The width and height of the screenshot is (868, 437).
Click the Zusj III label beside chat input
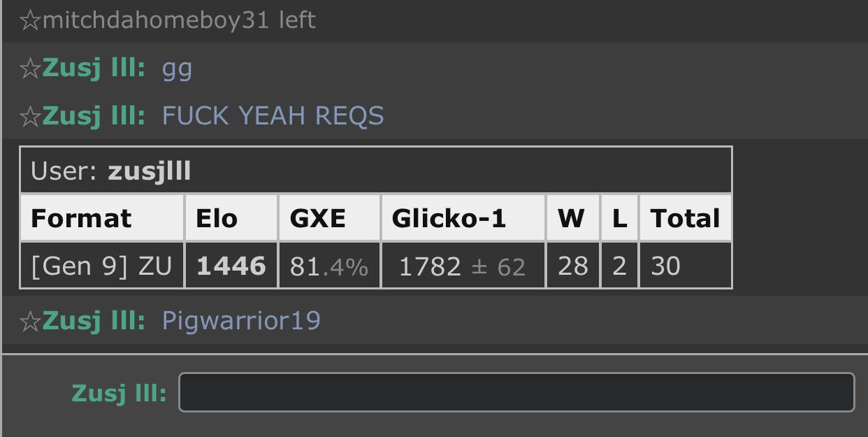(119, 393)
